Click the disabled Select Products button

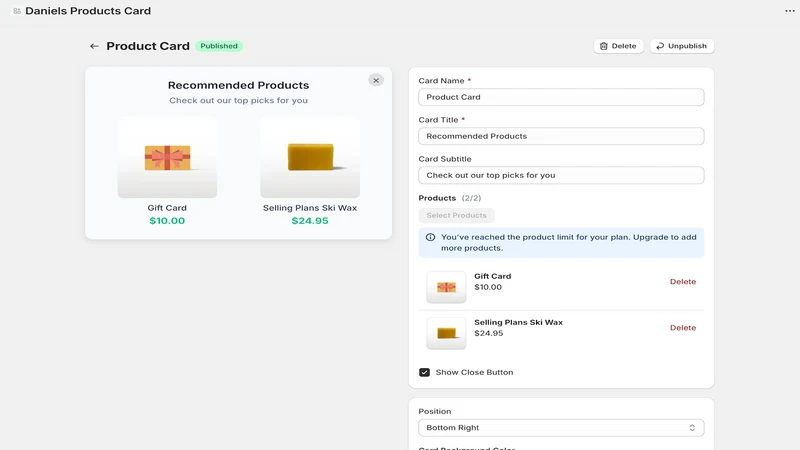coord(456,215)
